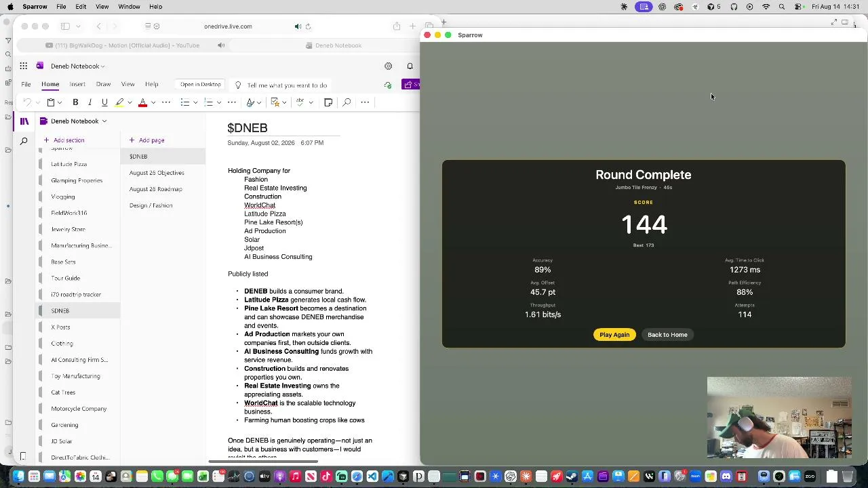Click the Open in Desktop button

201,85
